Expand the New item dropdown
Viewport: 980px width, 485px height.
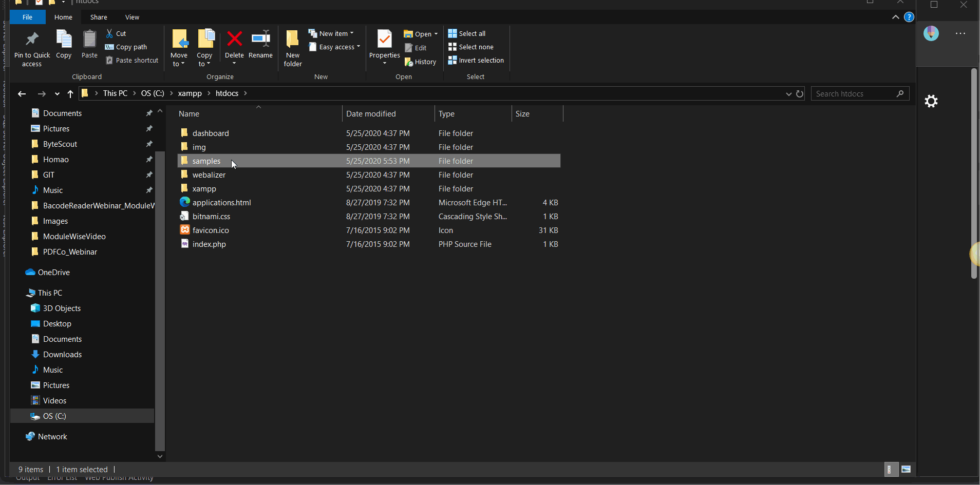click(352, 33)
